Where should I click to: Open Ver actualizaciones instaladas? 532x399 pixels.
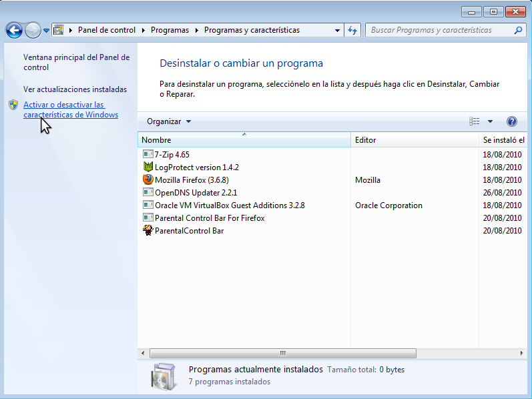point(75,89)
